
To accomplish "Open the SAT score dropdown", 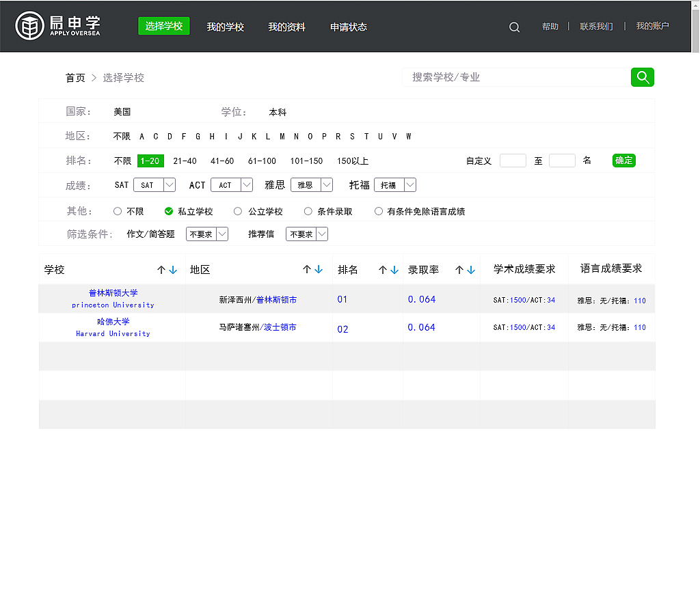I will [154, 184].
